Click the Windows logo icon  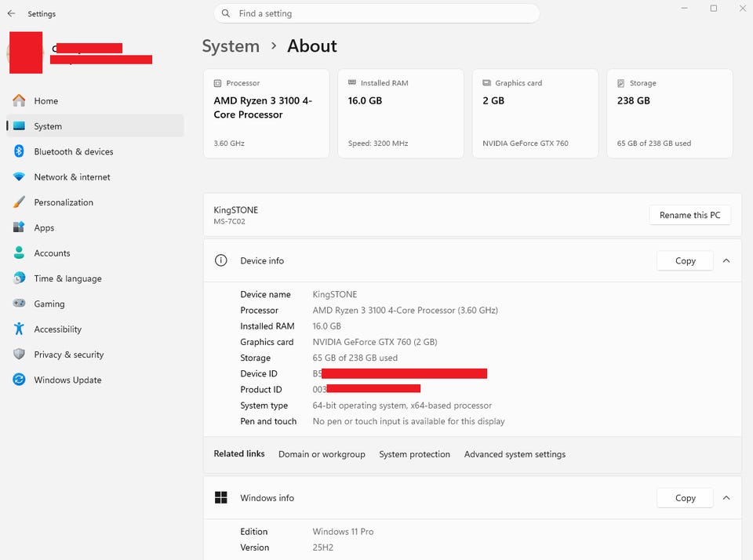coord(221,497)
